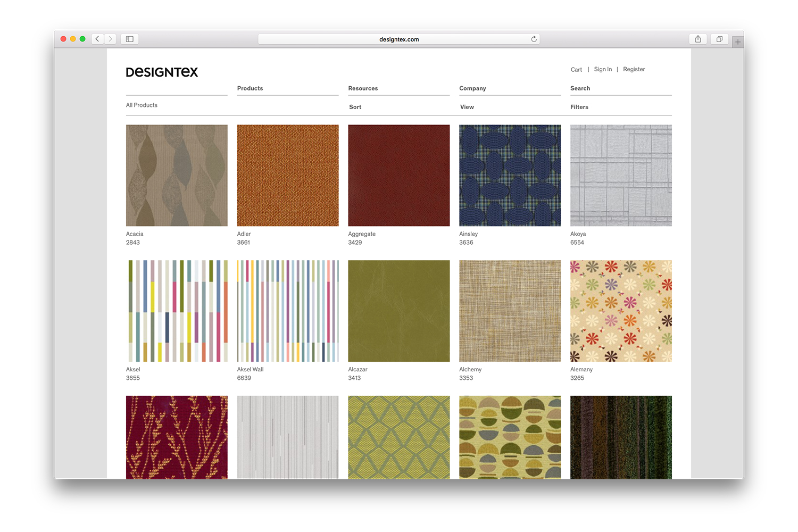The width and height of the screenshot is (798, 532).
Task: Add a new tab with the plus icon
Action: (737, 41)
